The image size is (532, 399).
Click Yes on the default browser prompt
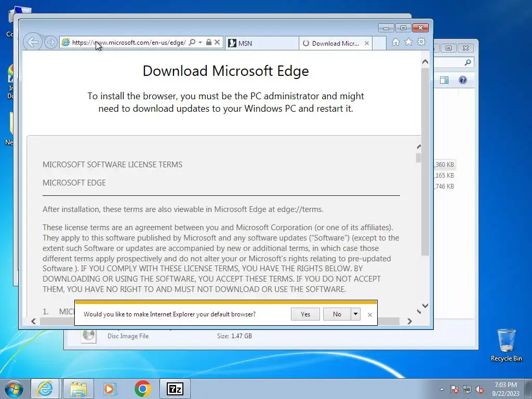pos(305,314)
